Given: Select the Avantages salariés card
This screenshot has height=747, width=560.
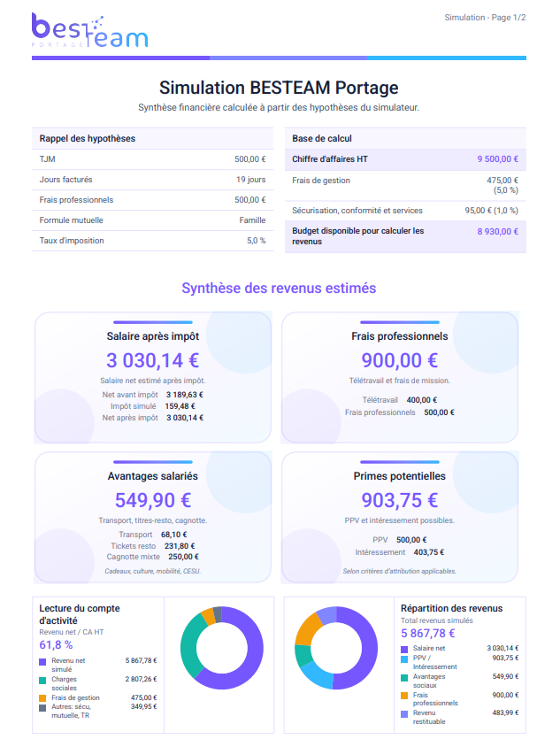Looking at the screenshot, I should [153, 517].
